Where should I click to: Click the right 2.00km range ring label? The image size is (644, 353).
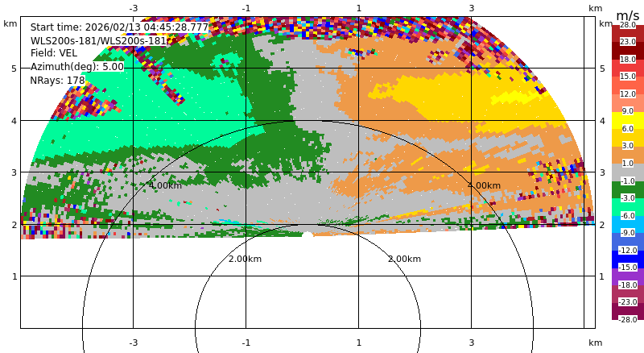pos(405,259)
